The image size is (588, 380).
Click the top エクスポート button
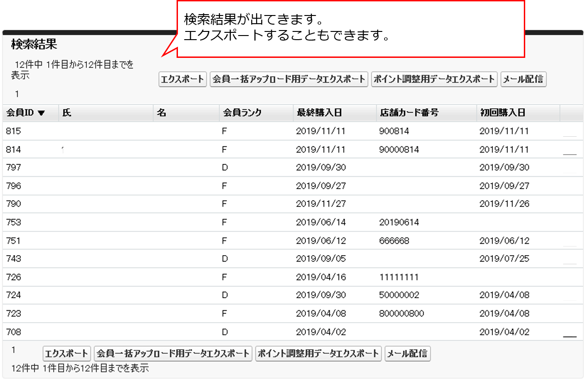point(182,79)
